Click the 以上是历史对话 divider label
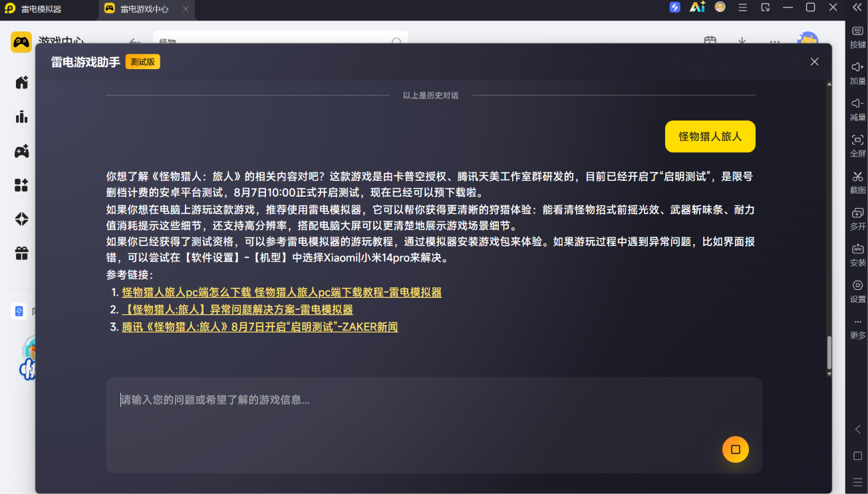The height and width of the screenshot is (494, 868). point(430,96)
